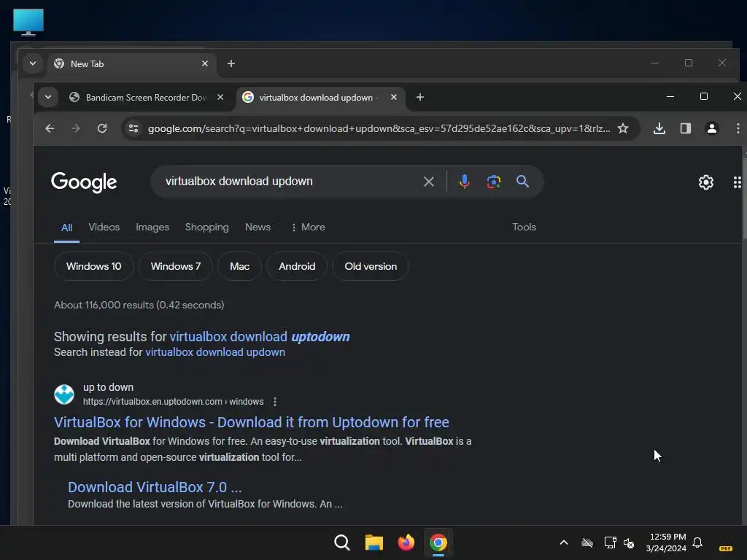Open corrected virtualbox download uptodown link
747x560 pixels.
coord(260,337)
